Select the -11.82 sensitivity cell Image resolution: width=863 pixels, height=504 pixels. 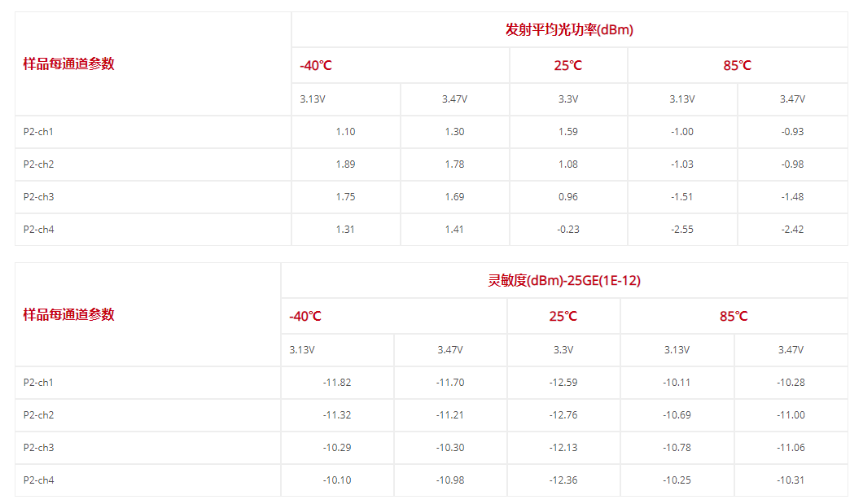tap(337, 383)
